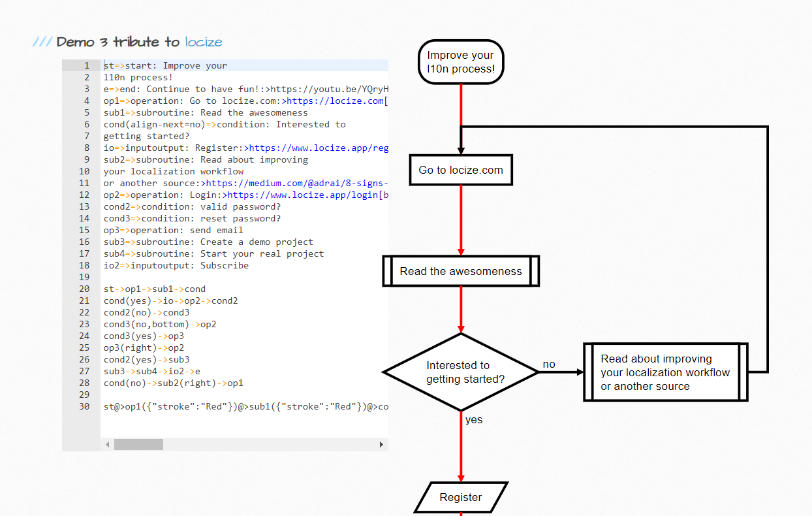Click code line 'l10n process!'

138,77
